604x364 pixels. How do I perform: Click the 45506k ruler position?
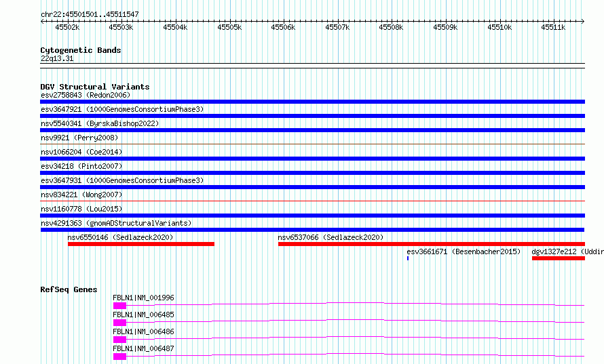[x=283, y=27]
